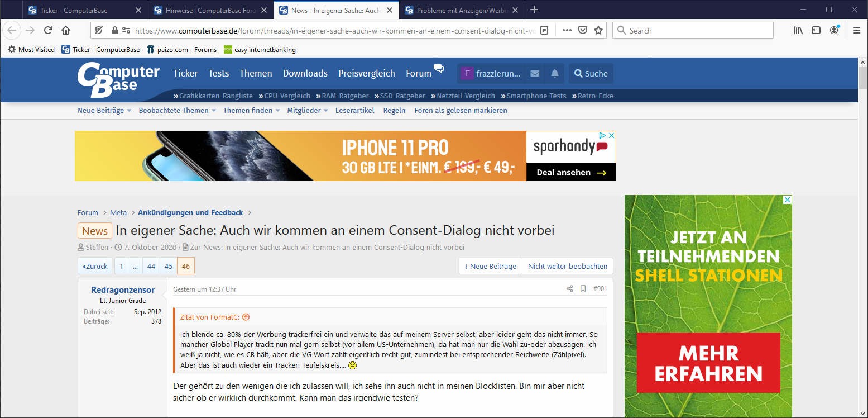Open the Firefox hamburger menu

pyautogui.click(x=857, y=30)
